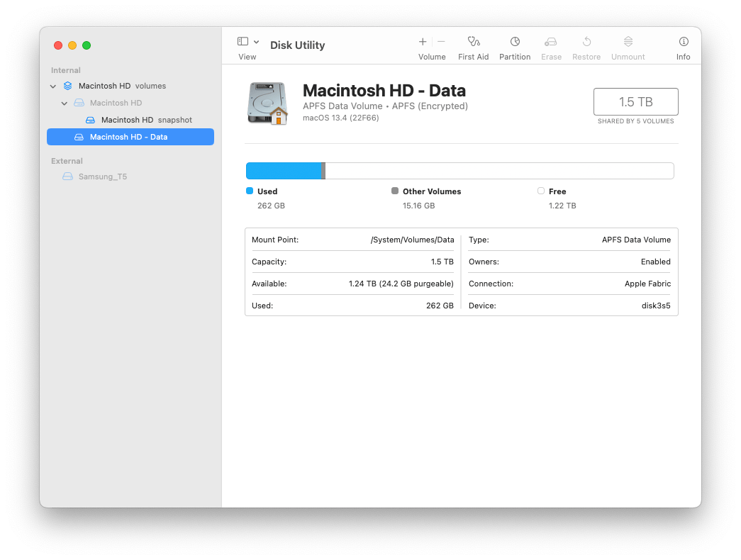Add a new volume with the plus icon
741x560 pixels.
(423, 42)
